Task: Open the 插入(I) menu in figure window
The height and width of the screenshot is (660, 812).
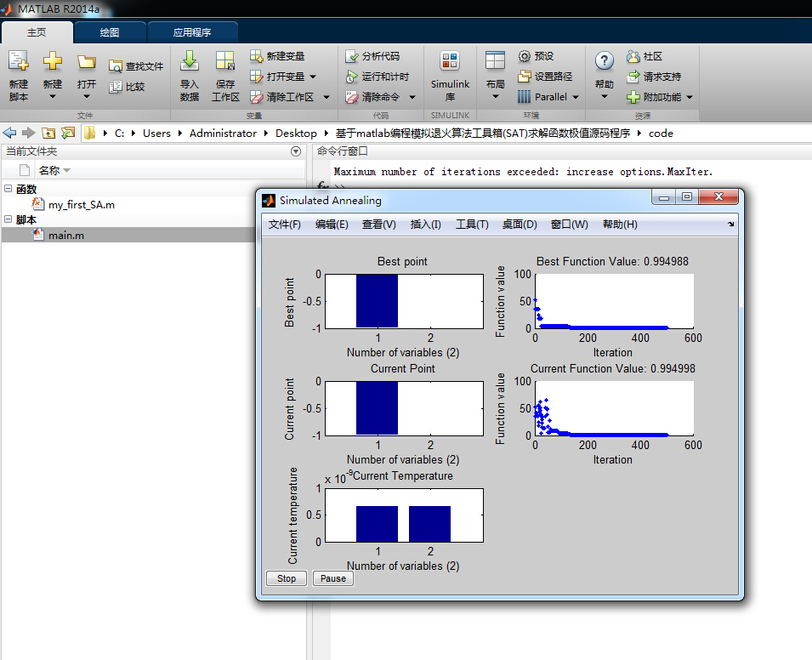Action: (x=426, y=225)
